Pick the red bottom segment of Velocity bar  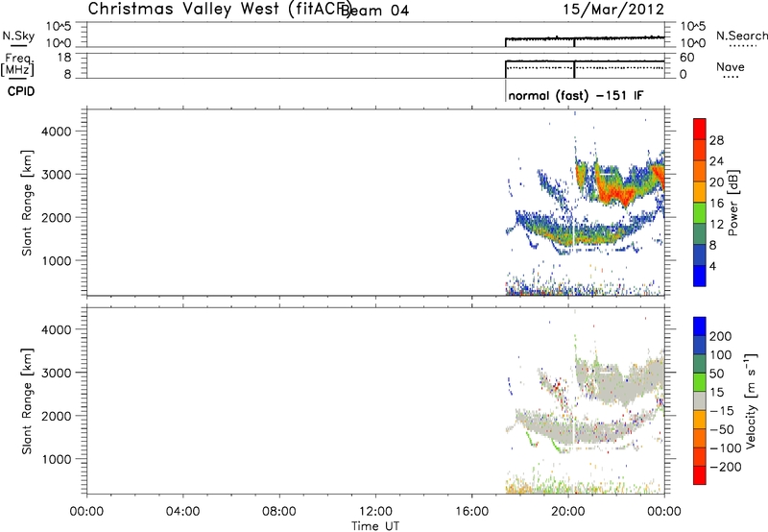pos(700,475)
